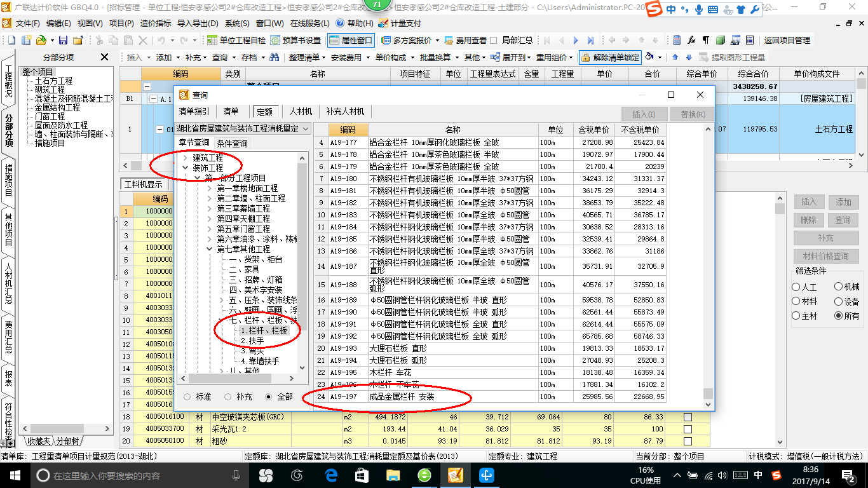Select row A19-197 成品金属栏杆 安装
The height and width of the screenshot is (488, 868).
tap(491, 396)
